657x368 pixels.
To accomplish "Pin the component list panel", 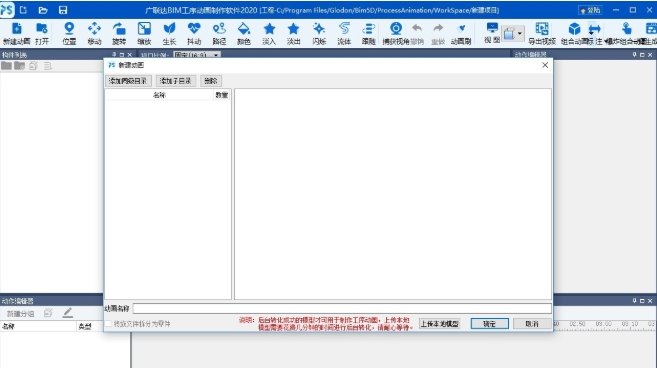I will click(114, 54).
